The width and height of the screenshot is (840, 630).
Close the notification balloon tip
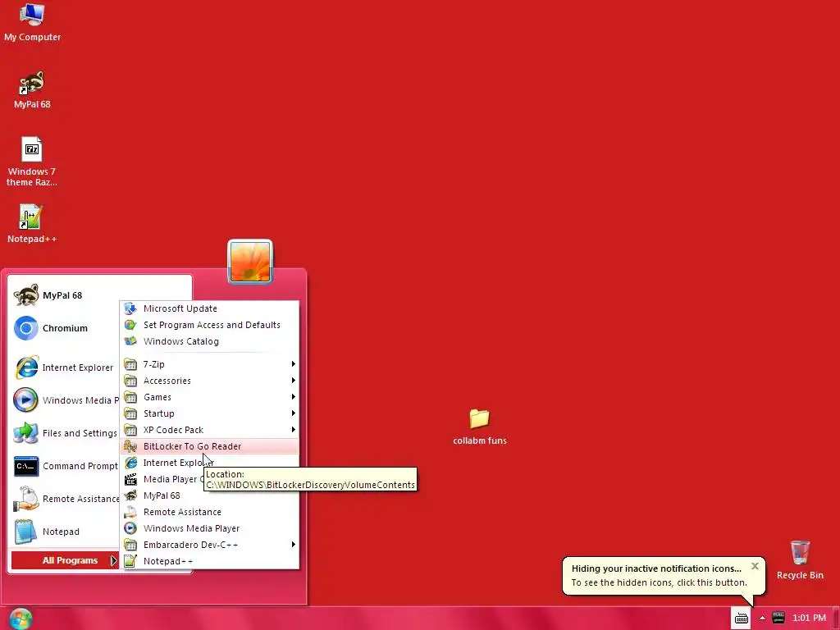[x=755, y=566]
